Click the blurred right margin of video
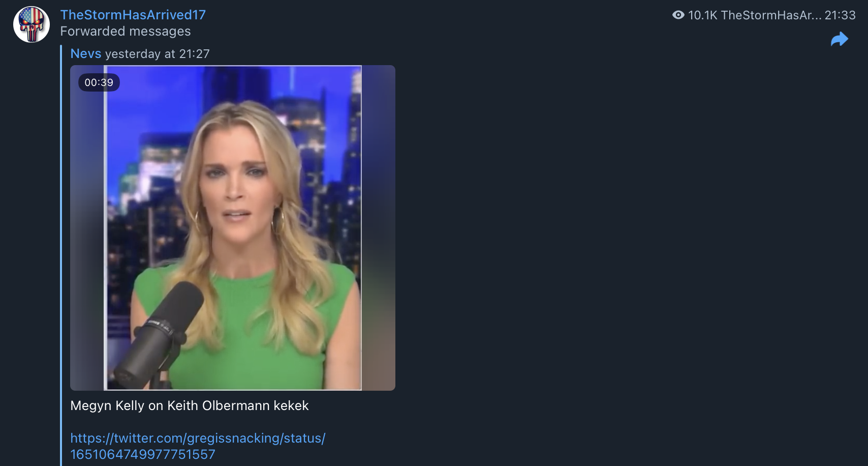The height and width of the screenshot is (466, 868). tap(379, 228)
